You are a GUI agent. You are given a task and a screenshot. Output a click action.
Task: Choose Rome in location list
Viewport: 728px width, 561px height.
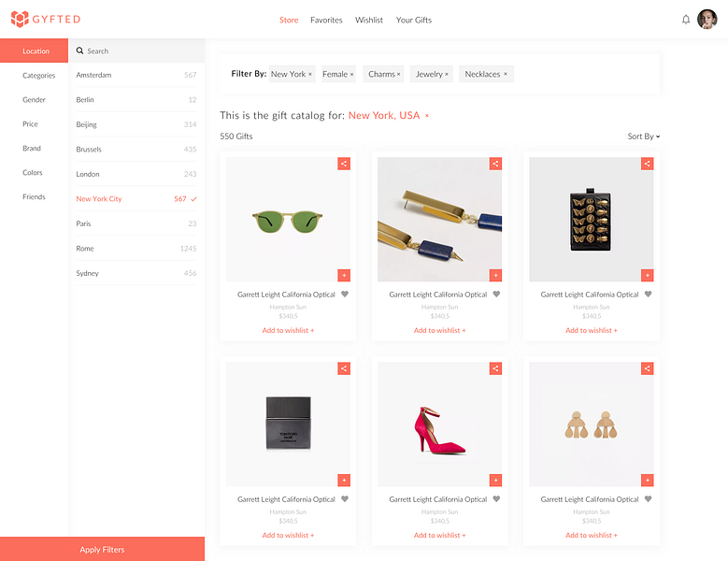(x=136, y=249)
